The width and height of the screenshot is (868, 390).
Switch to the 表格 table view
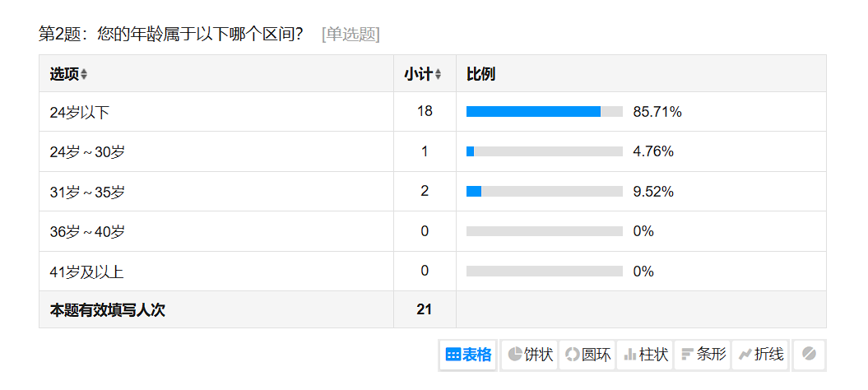point(468,355)
